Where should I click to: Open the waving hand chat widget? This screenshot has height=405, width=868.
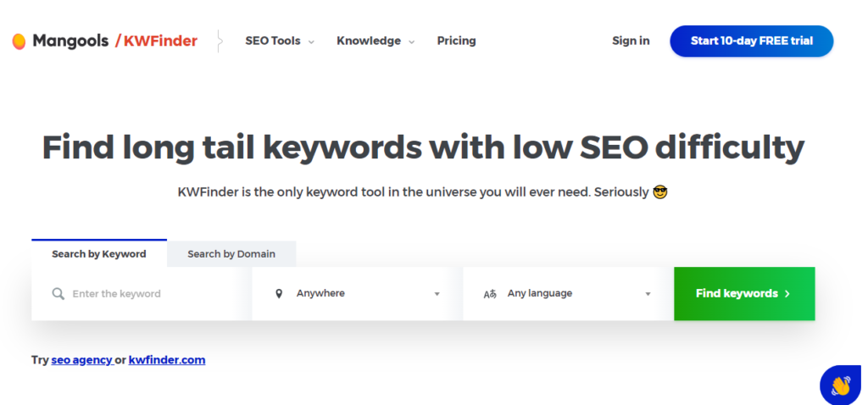point(840,386)
